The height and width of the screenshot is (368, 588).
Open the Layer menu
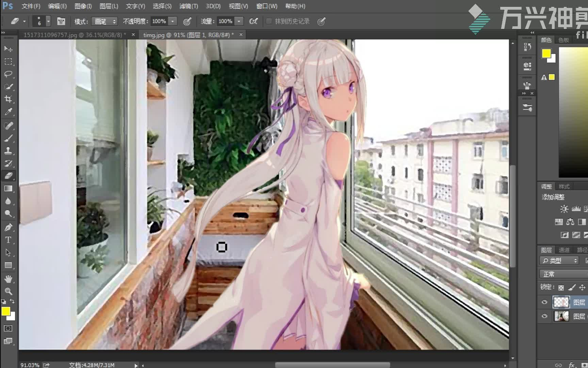[109, 6]
